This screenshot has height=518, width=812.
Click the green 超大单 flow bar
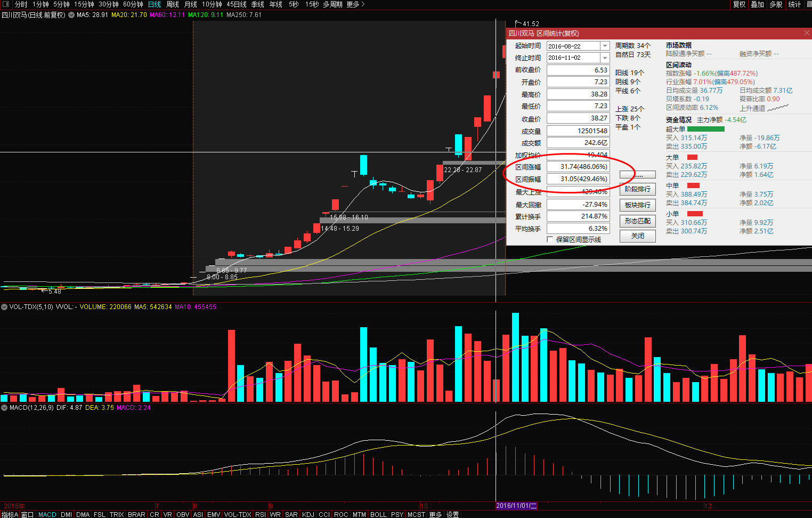click(x=705, y=129)
